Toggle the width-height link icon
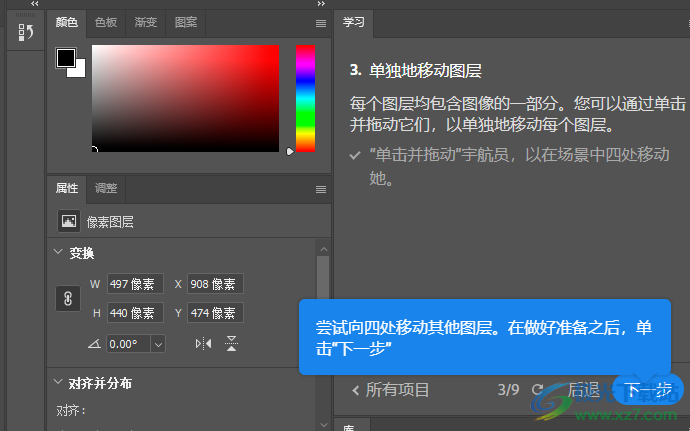Viewport: 690px width, 431px height. [68, 299]
